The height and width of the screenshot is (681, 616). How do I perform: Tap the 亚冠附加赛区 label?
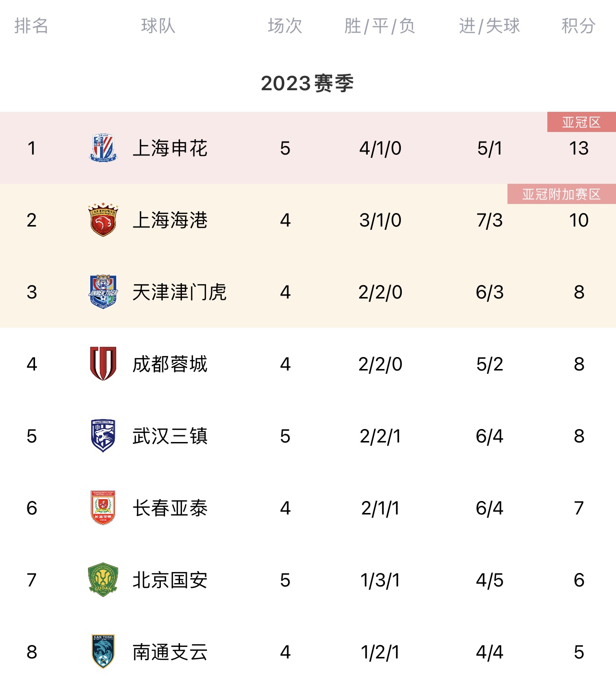tap(562, 194)
